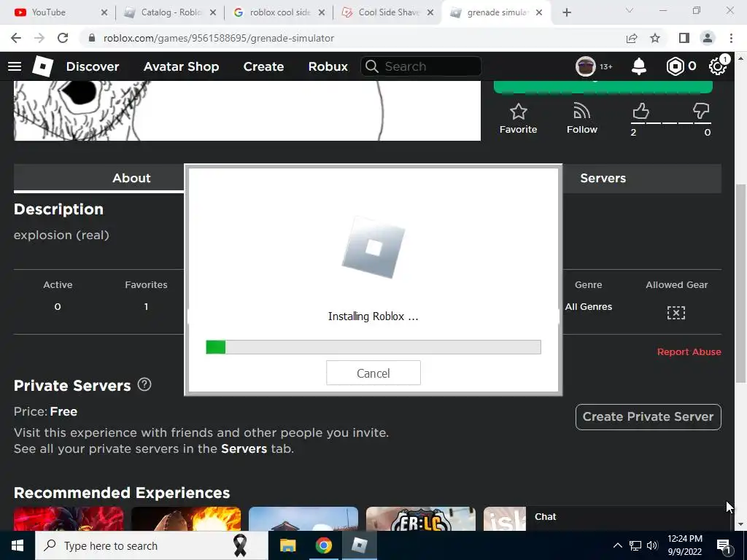The width and height of the screenshot is (747, 560).
Task: View site information lock icon
Action: click(92, 38)
